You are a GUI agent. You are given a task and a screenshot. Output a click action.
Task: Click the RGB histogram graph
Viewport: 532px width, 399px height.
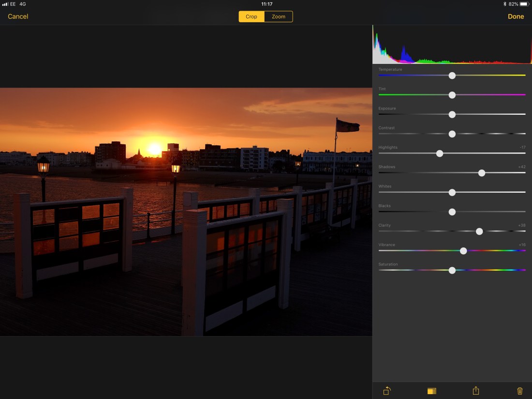[x=452, y=45]
